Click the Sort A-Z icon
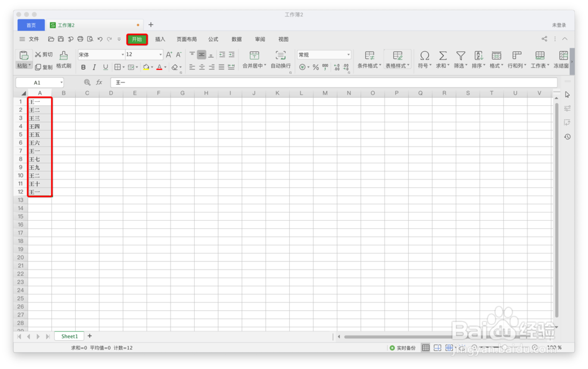The height and width of the screenshot is (369, 588). click(479, 55)
